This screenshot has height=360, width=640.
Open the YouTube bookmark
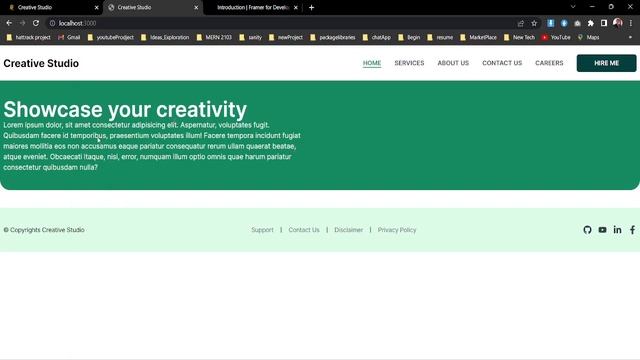556,37
